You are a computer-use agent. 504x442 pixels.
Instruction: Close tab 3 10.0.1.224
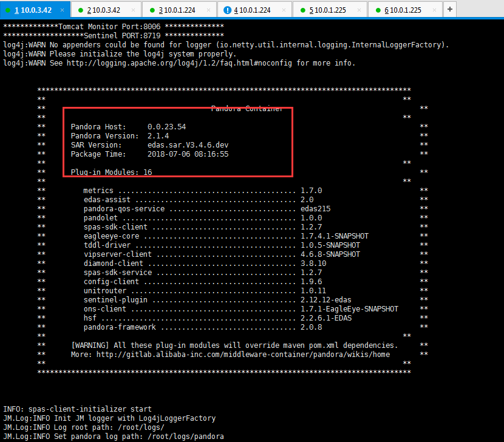[209, 10]
